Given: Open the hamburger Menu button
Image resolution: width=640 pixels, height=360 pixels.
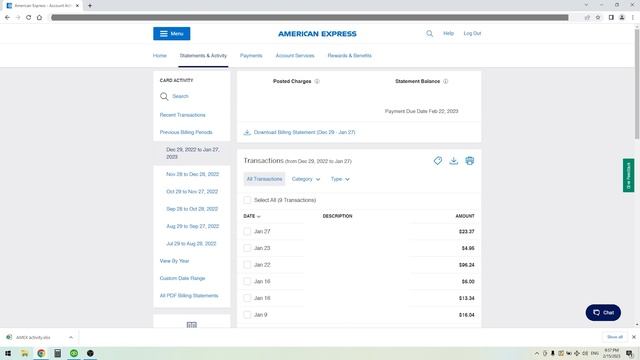Looking at the screenshot, I should (x=171, y=33).
